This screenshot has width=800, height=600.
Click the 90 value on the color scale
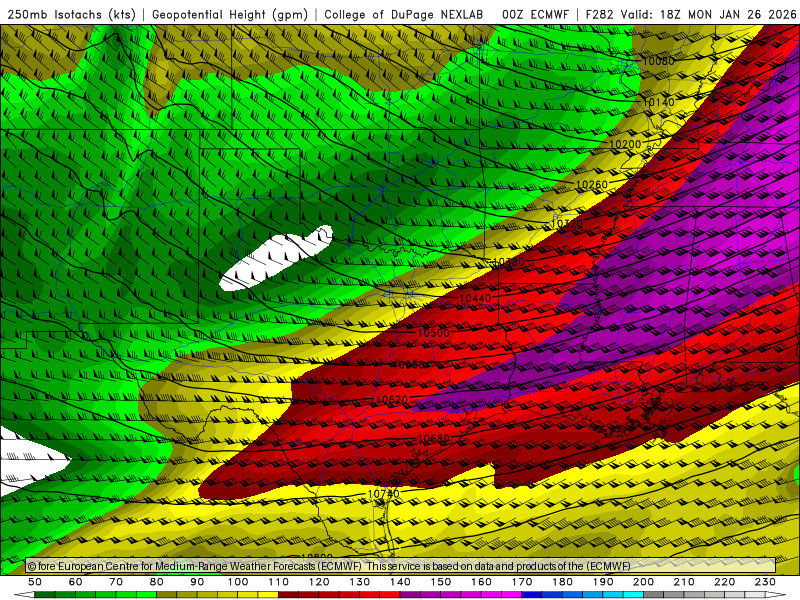click(x=197, y=582)
